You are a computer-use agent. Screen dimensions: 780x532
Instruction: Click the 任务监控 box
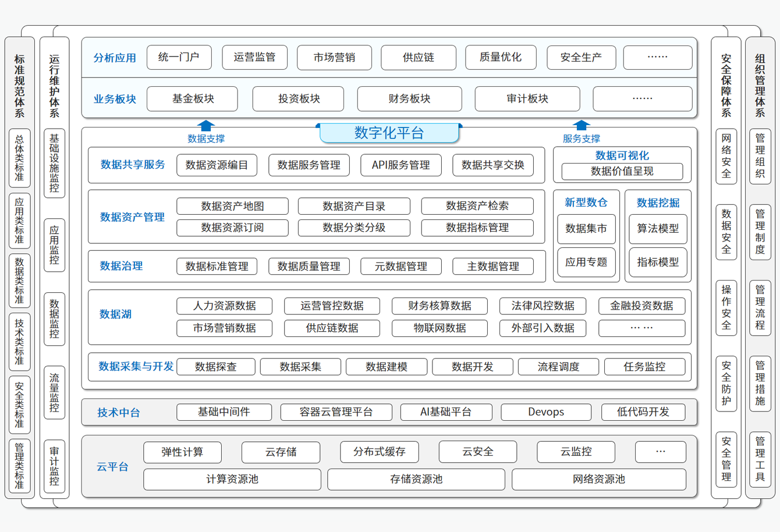(645, 367)
